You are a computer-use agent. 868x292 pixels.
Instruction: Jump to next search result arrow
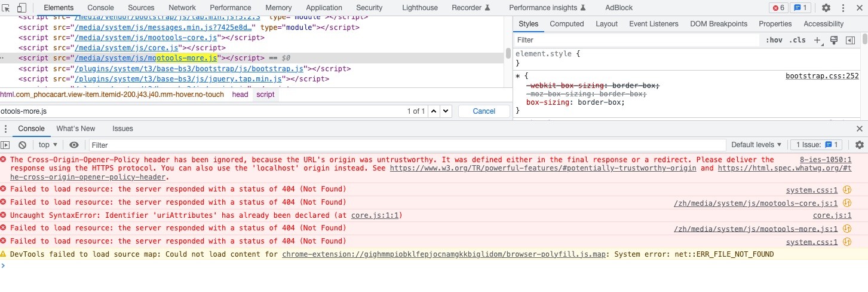[446, 111]
